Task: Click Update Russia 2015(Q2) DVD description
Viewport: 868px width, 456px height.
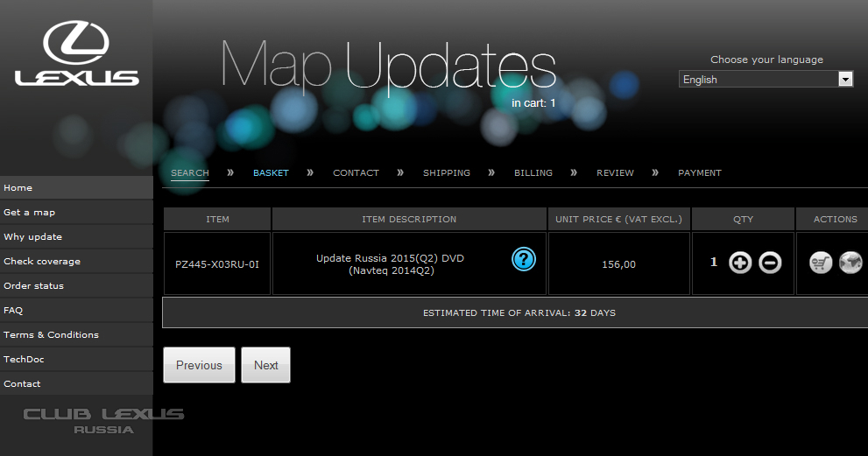Action: click(391, 264)
